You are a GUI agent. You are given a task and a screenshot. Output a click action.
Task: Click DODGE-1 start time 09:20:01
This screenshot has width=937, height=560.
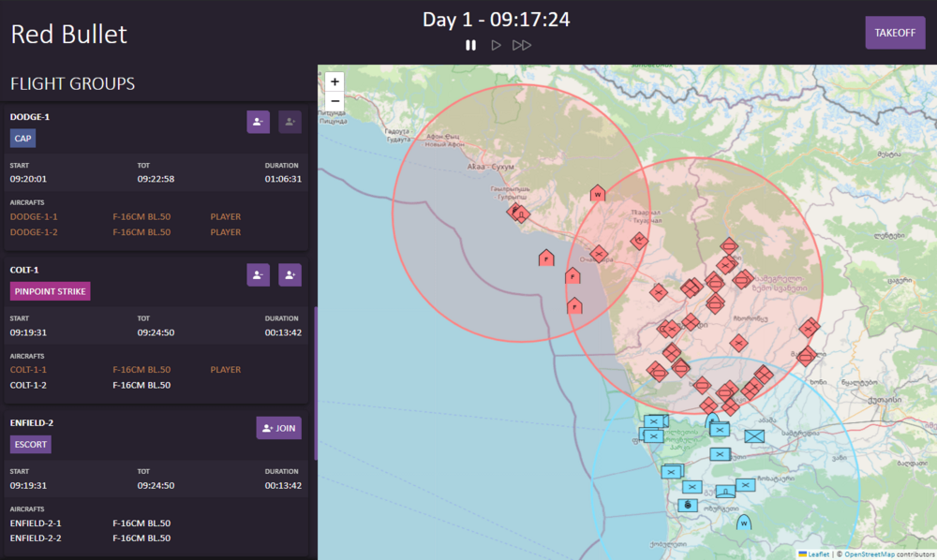tap(28, 179)
